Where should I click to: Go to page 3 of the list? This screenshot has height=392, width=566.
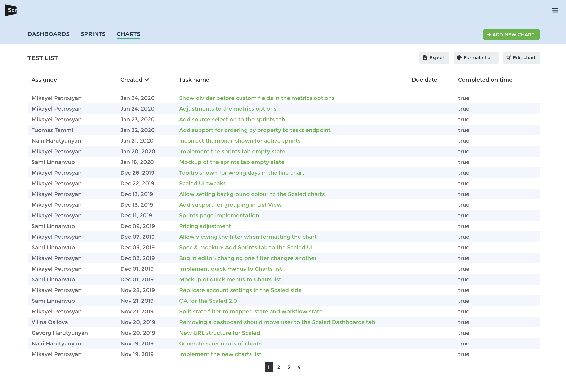(289, 367)
